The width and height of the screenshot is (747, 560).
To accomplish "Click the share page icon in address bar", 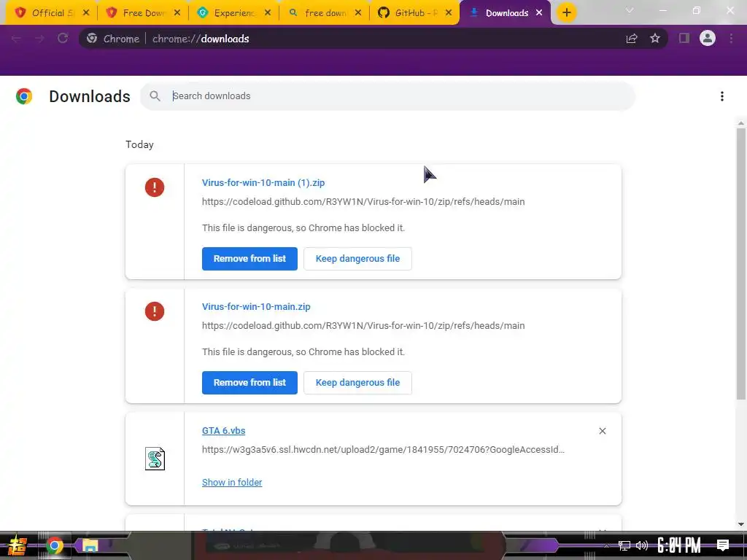I will pos(632,39).
